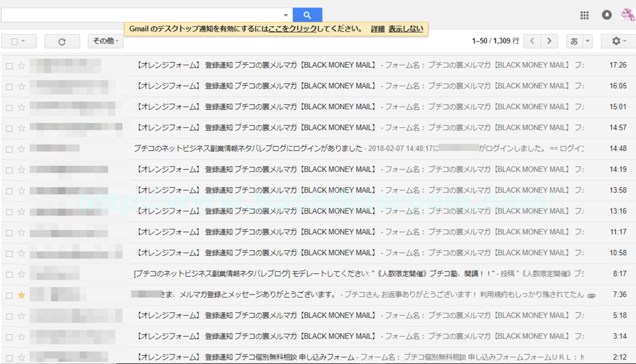Click the blue search magnifier button

point(307,15)
